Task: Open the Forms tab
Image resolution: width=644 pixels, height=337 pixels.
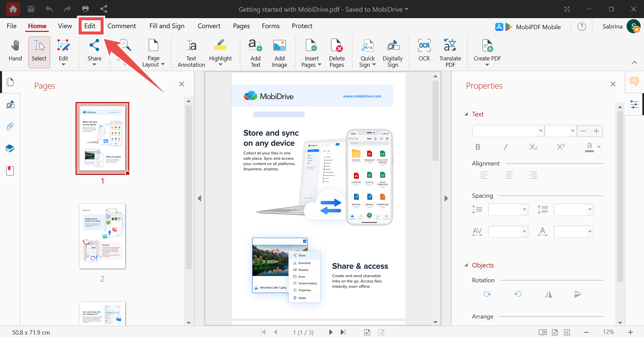Action: coord(271,26)
